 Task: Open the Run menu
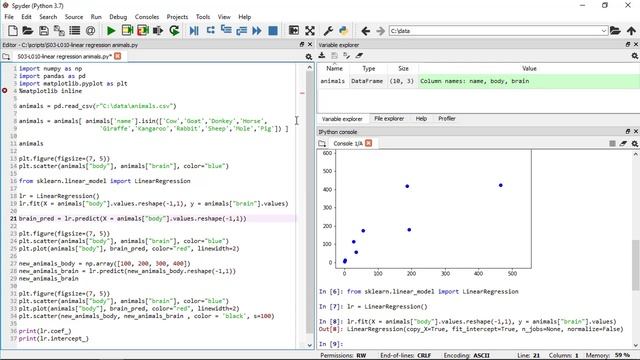point(96,17)
